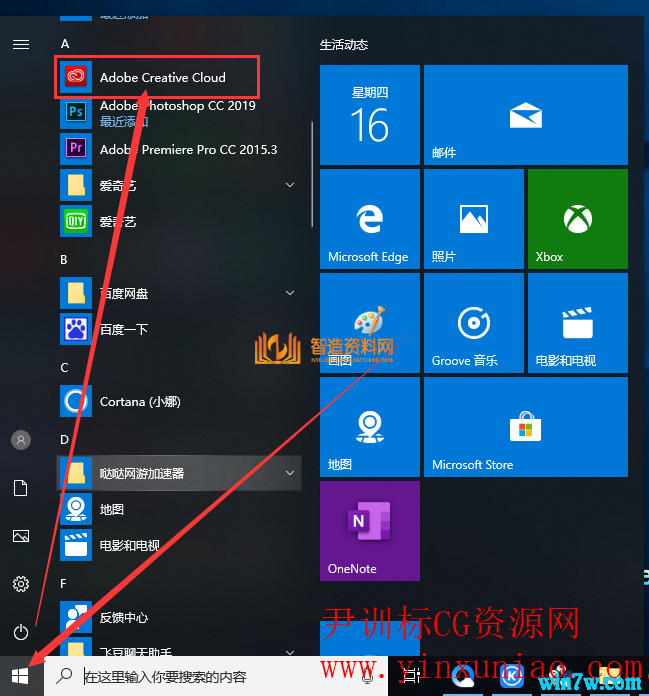Expand the 飞豆聊天助手 folder chevron

point(290,652)
